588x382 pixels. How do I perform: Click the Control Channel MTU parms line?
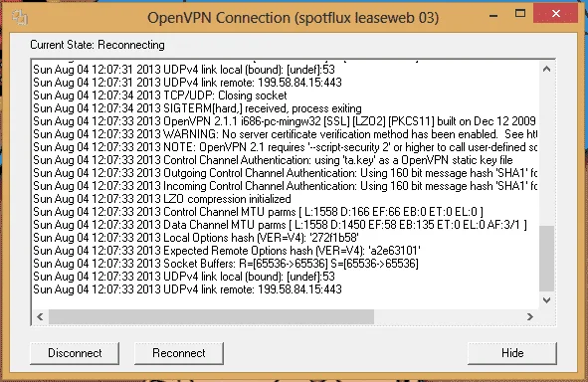258,212
